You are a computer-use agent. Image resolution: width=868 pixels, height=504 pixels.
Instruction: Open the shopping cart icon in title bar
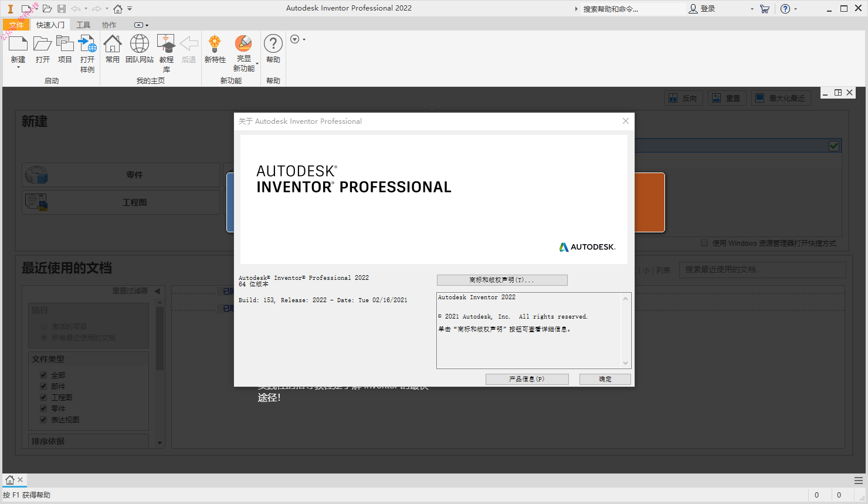[x=765, y=9]
